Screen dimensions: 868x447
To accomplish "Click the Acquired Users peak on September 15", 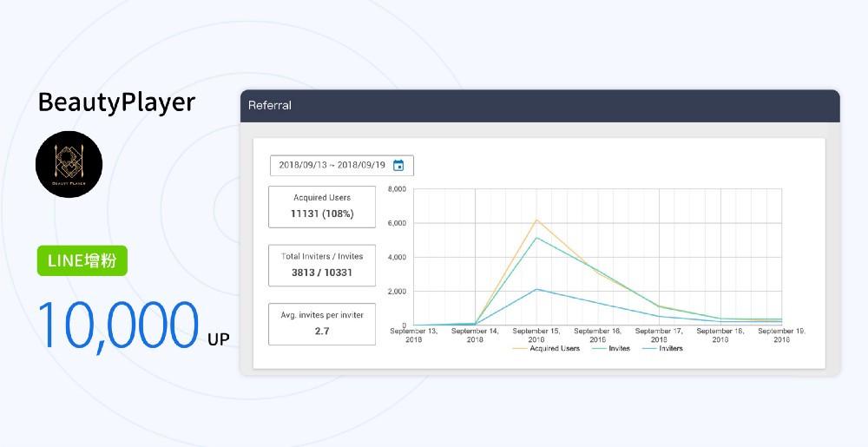I will click(536, 220).
